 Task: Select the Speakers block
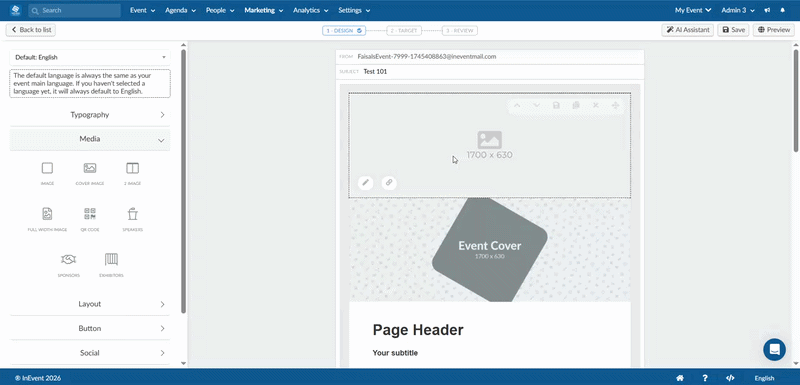click(132, 219)
